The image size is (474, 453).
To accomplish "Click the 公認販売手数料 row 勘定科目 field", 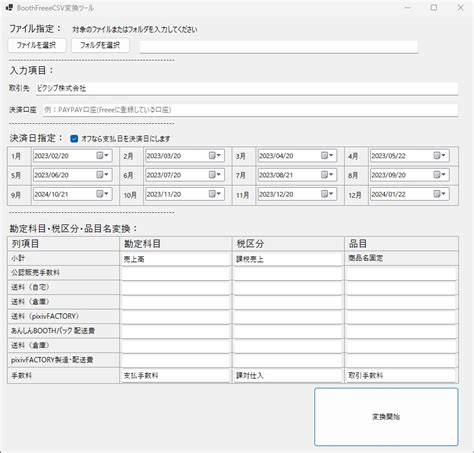I will [x=176, y=273].
